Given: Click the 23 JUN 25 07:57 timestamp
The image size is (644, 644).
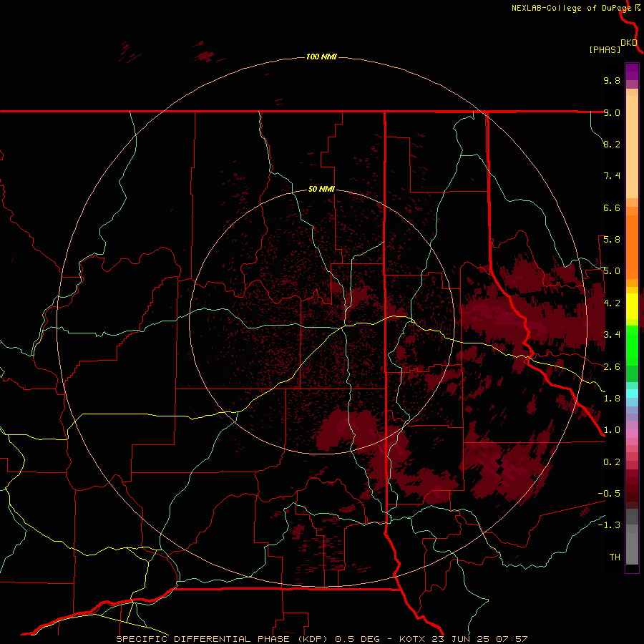Looking at the screenshot, I should point(479,639).
